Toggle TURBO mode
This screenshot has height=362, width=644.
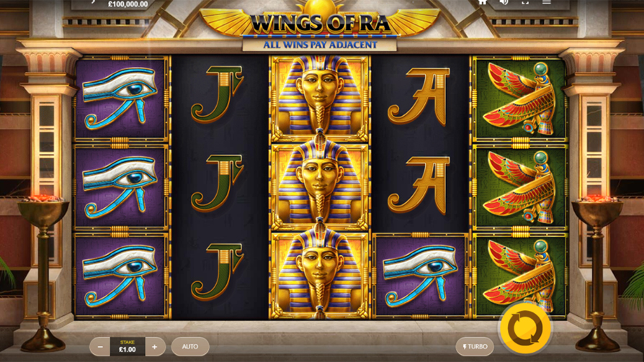[x=475, y=347]
